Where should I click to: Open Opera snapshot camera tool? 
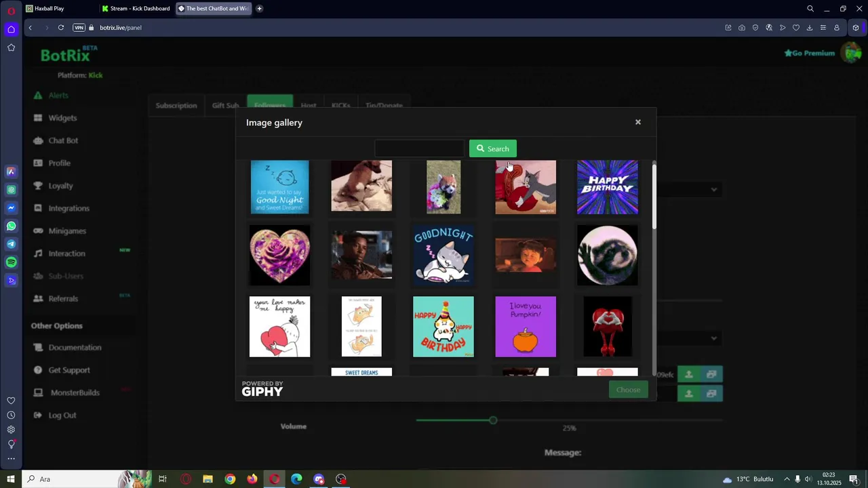pyautogui.click(x=742, y=28)
